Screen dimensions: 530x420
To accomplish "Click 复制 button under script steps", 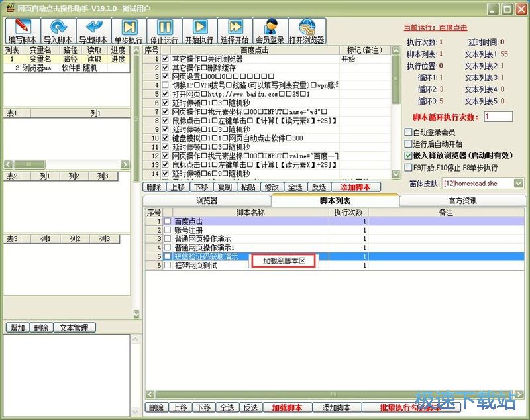I will point(225,187).
